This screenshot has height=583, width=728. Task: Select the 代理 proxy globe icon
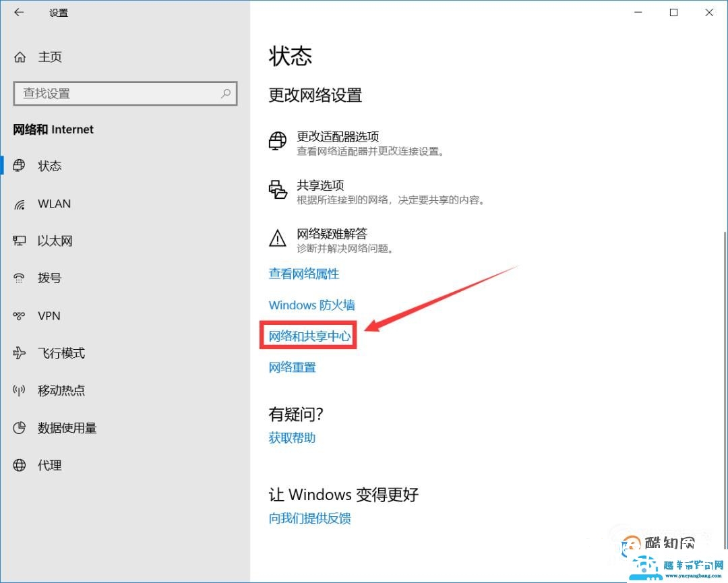19,465
